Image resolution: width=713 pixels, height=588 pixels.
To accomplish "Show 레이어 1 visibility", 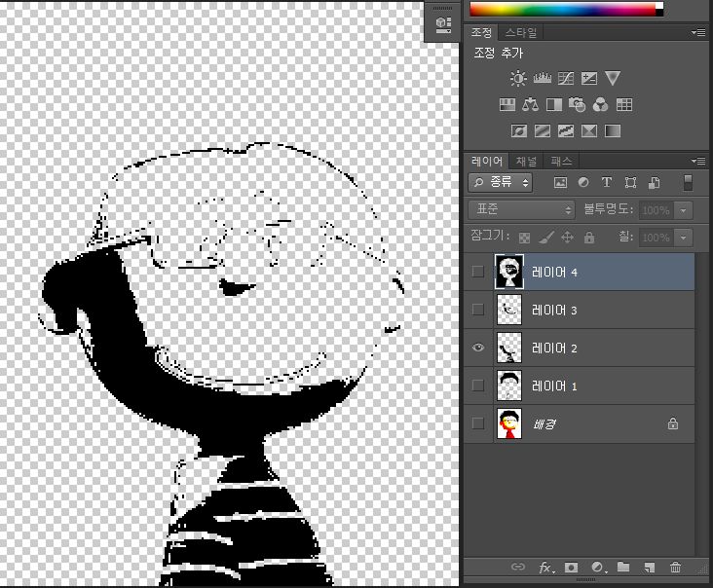I will click(478, 386).
